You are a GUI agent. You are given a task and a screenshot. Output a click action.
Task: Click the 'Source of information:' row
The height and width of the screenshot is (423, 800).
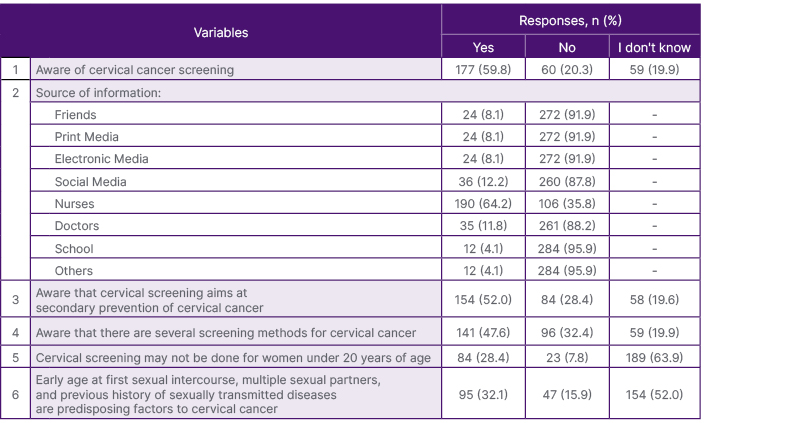pos(99,92)
